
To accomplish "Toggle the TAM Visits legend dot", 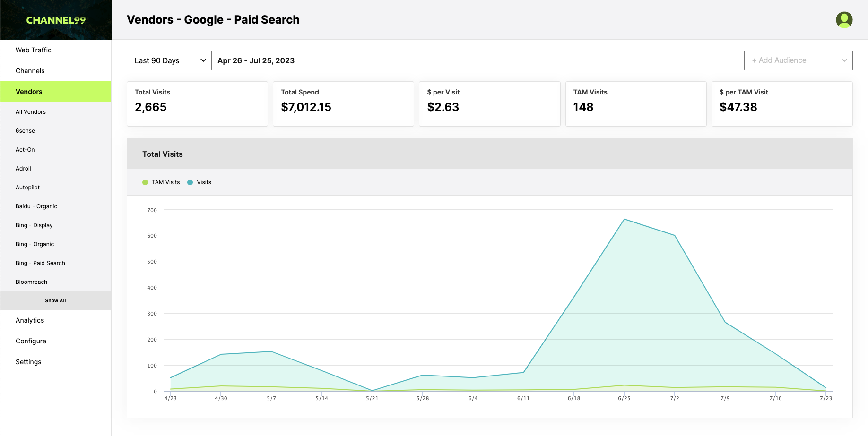I will [145, 182].
